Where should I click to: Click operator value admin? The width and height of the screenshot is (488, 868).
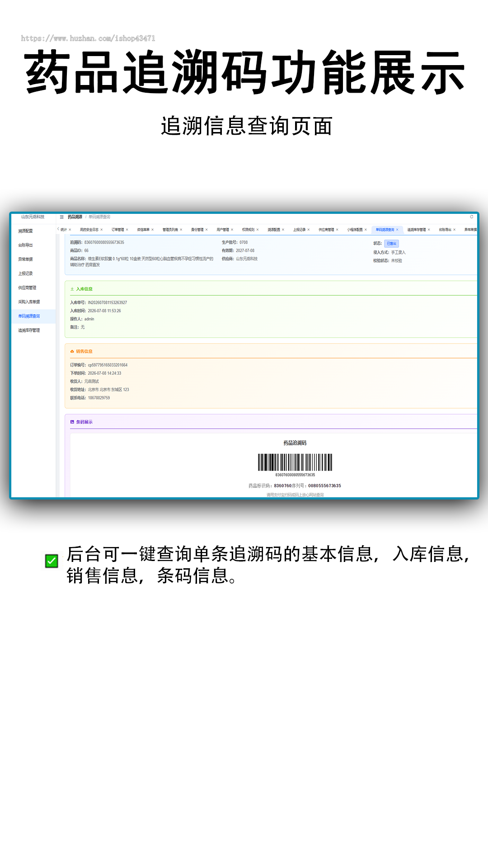click(89, 319)
